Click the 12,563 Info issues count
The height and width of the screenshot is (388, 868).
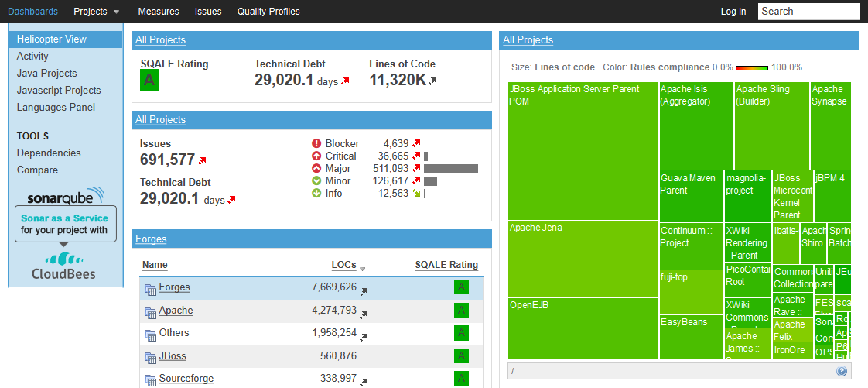pos(393,194)
